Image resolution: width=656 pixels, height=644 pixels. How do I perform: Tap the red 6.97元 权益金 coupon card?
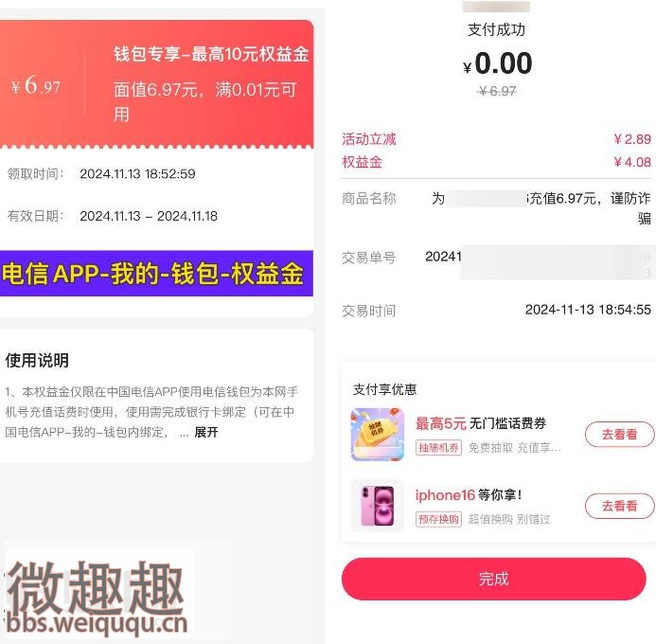tap(156, 83)
